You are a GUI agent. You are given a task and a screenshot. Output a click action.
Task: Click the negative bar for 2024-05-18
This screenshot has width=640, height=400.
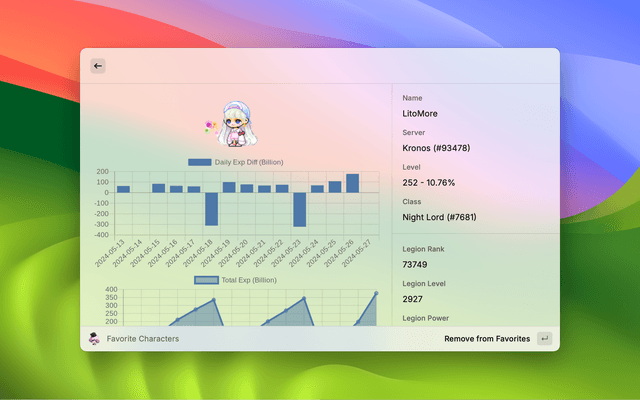coord(211,209)
